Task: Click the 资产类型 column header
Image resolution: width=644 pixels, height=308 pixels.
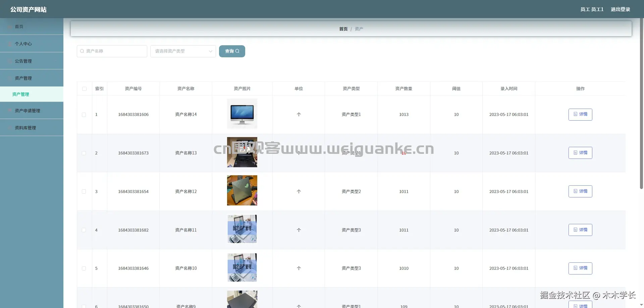Action: (351, 89)
